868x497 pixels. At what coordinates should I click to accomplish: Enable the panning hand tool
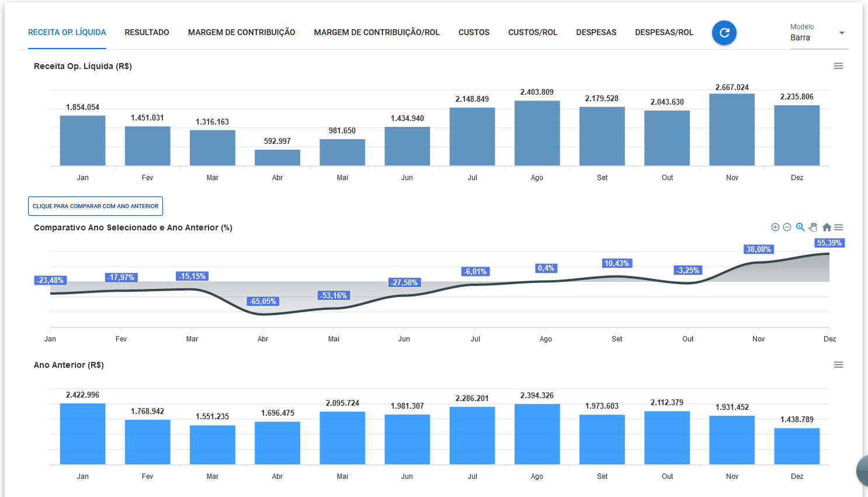[x=813, y=227]
